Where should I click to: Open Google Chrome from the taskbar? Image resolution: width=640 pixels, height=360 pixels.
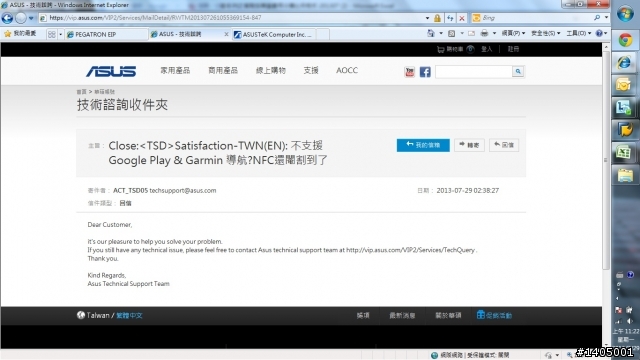[625, 40]
